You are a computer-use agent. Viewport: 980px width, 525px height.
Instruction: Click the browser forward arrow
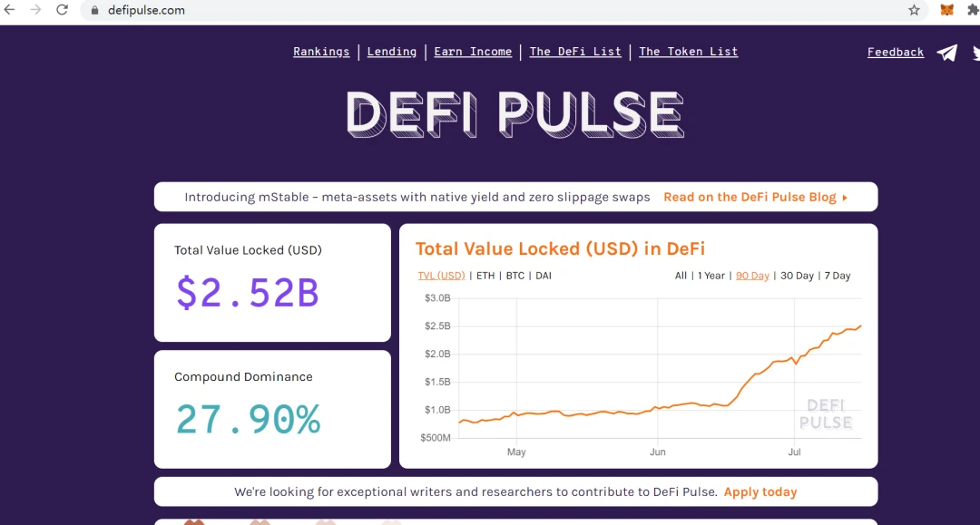tap(35, 10)
